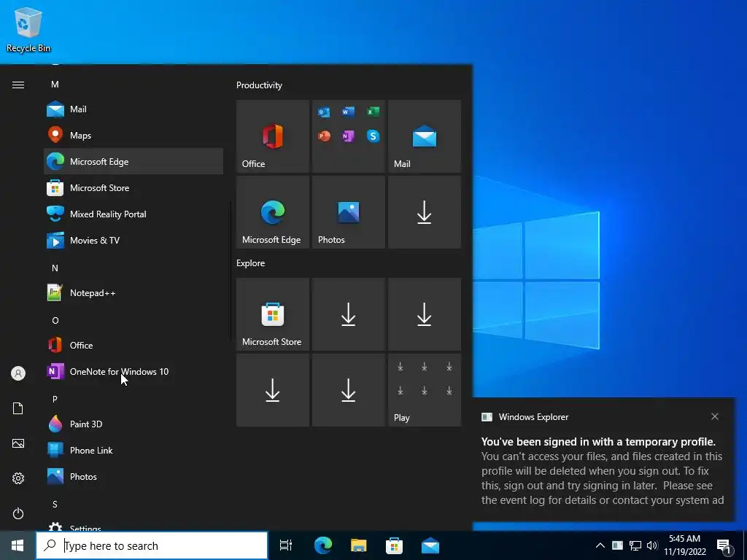Open Documents from the Start sidebar
Screen dimensions: 747x560
click(x=18, y=408)
